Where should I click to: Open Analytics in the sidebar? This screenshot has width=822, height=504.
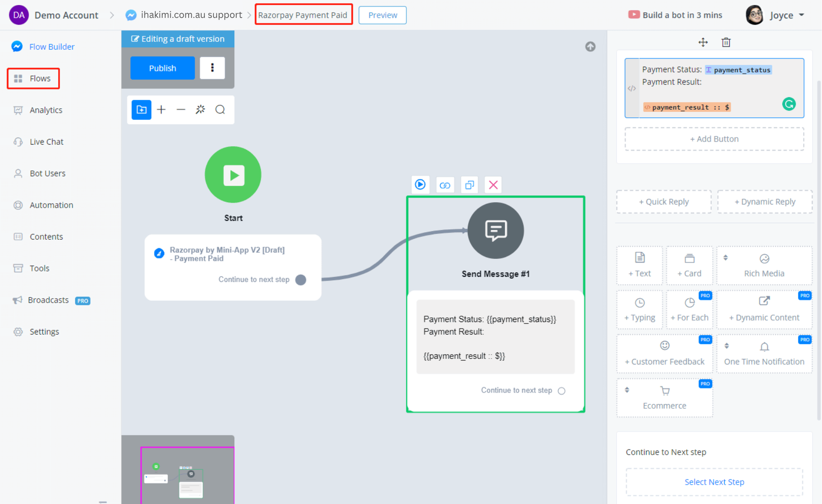pyautogui.click(x=46, y=110)
